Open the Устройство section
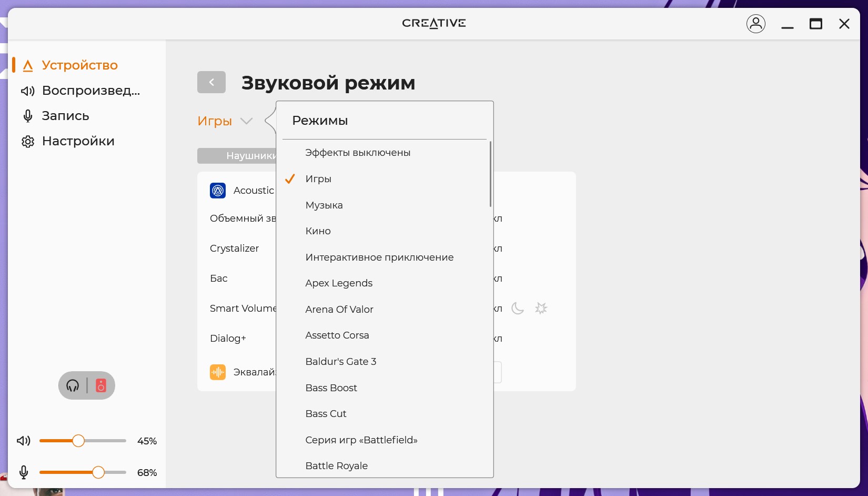The image size is (868, 496). coord(80,65)
